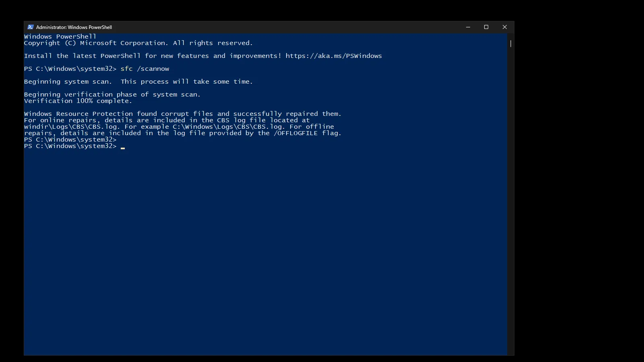Minimize the PowerShell window
The image size is (644, 362).
tap(468, 27)
